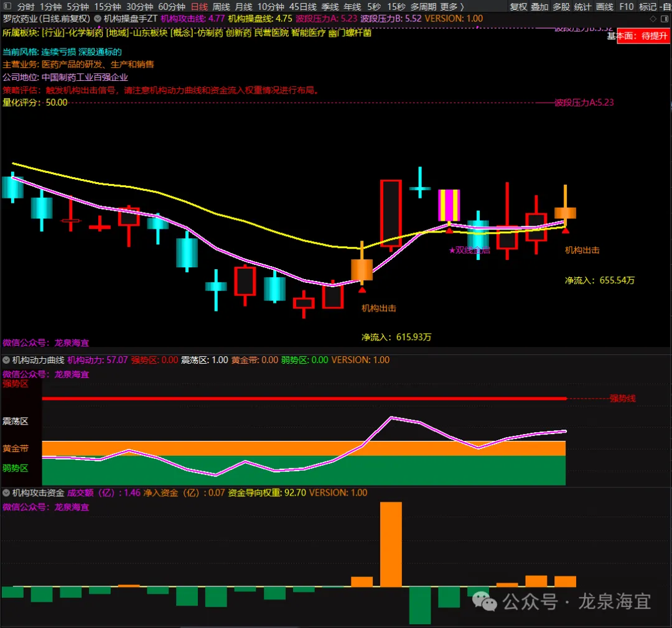672x628 pixels.
Task: Click the panel layout icon before 分时
Action: click(x=7, y=6)
